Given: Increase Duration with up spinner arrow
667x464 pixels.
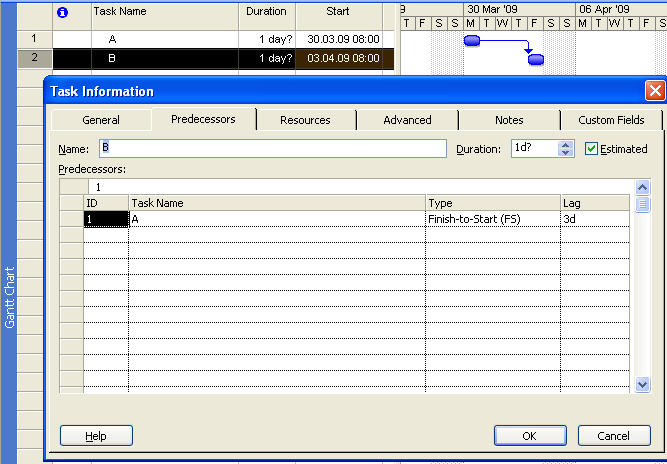Looking at the screenshot, I should pos(565,145).
